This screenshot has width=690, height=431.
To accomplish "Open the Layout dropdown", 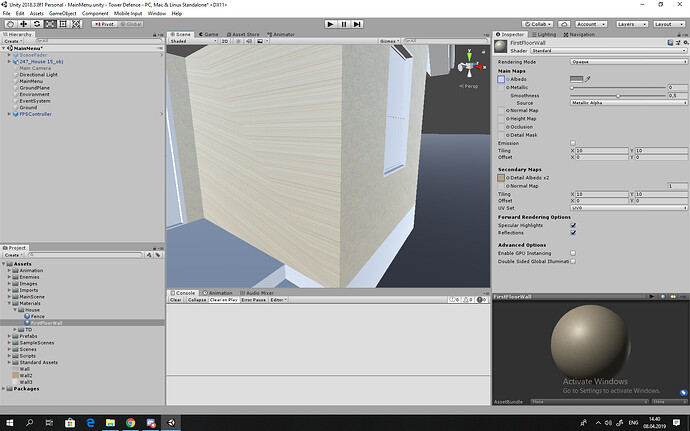I will (x=668, y=24).
